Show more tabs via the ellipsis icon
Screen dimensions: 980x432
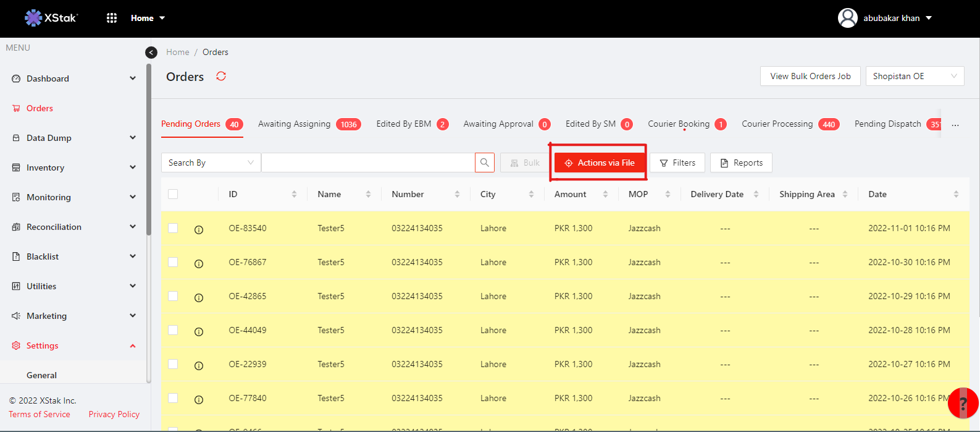click(955, 125)
